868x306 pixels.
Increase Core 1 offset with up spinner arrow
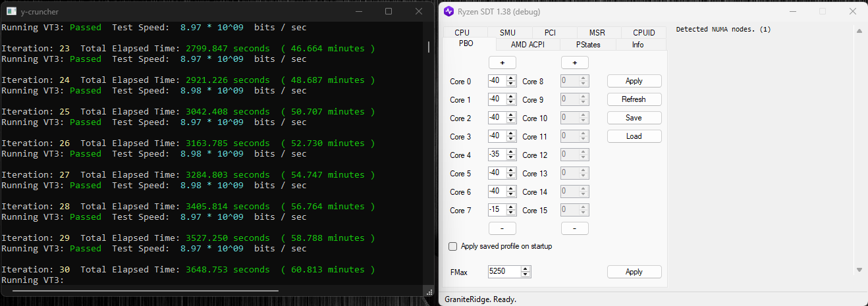[x=511, y=97]
